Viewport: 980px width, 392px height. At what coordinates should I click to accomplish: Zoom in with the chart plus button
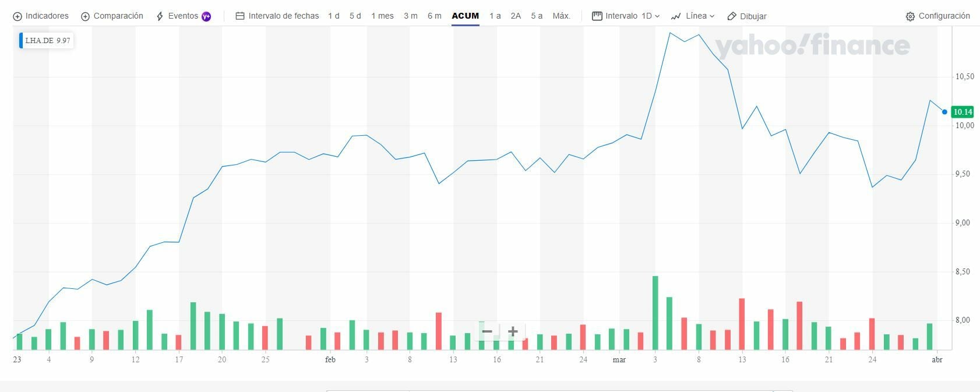coord(513,331)
